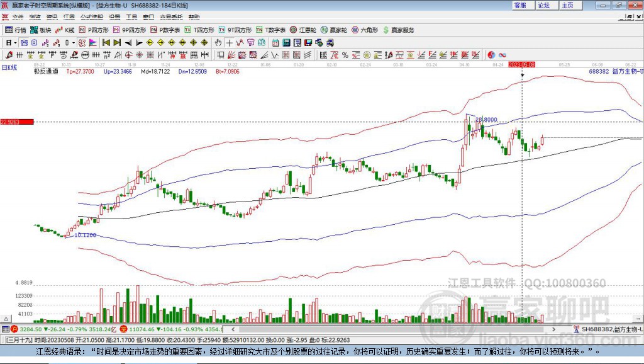Select the Gann fan angle-lines icon

click(231, 55)
